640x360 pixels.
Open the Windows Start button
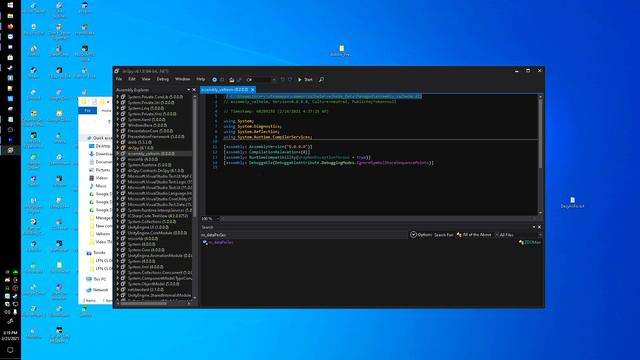point(10,5)
